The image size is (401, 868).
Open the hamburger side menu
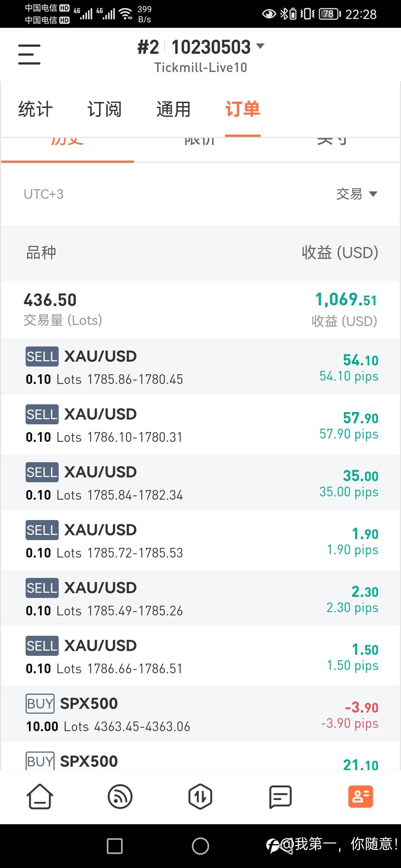[x=29, y=55]
